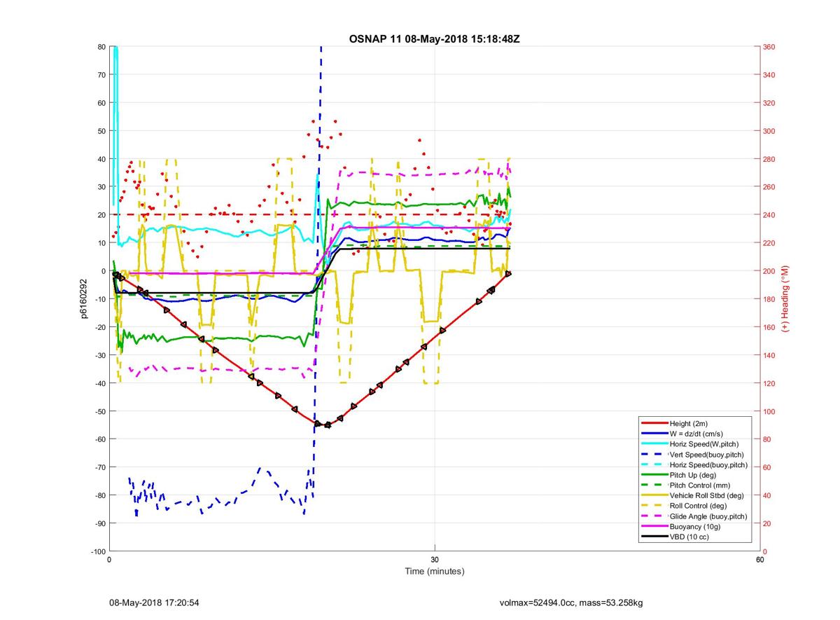This screenshot has height=620, width=840.
Task: Select the 300 heading tick label
Action: click(x=770, y=131)
